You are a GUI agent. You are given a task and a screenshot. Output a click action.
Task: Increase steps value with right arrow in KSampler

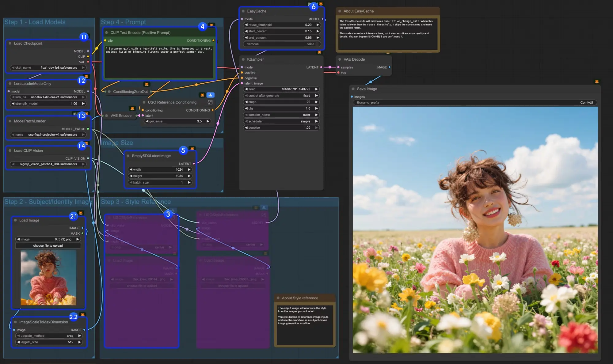(316, 102)
